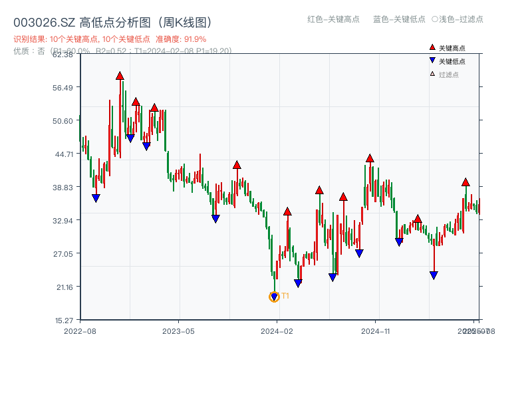
Task: Toggle the 红色-关键高点 legend entry at top
Action: point(334,19)
